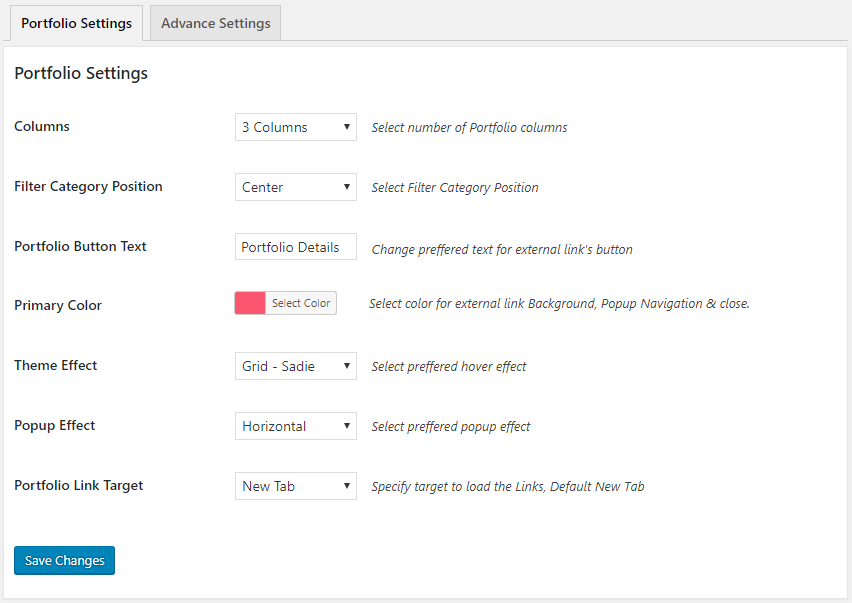Open the Theme Effect dropdown
The height and width of the screenshot is (603, 852).
click(x=295, y=366)
